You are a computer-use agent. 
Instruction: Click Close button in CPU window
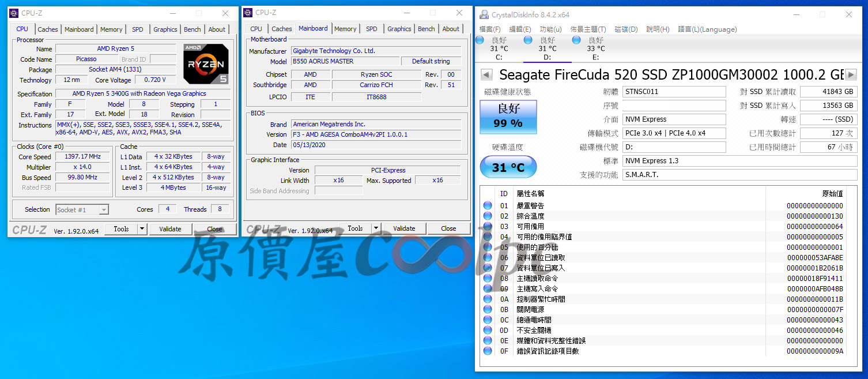215,229
